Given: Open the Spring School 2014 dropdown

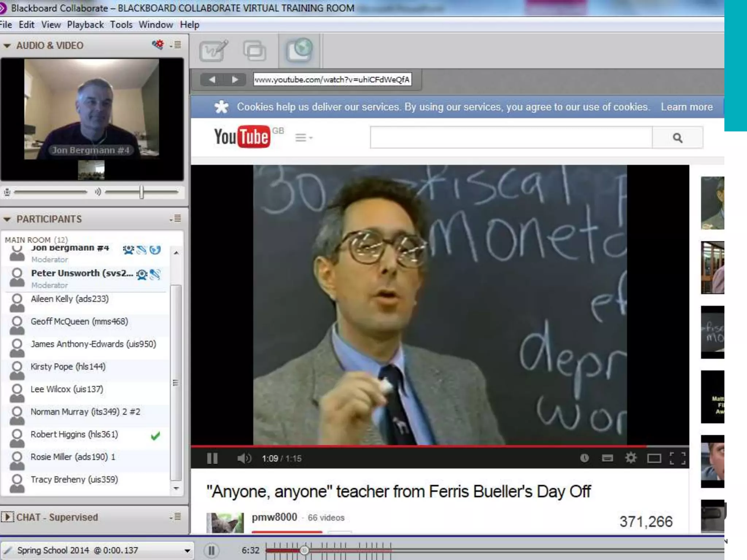Looking at the screenshot, I should [x=187, y=551].
